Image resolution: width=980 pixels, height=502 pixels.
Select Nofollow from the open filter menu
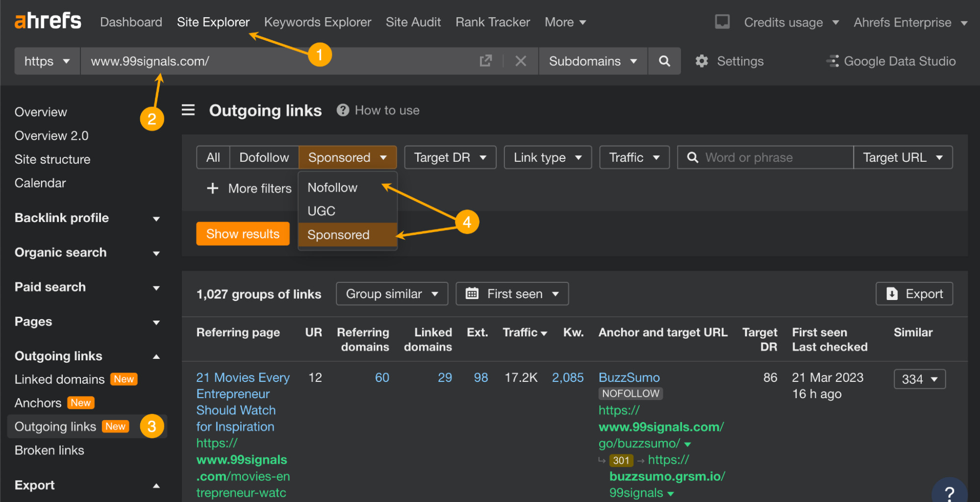point(332,187)
